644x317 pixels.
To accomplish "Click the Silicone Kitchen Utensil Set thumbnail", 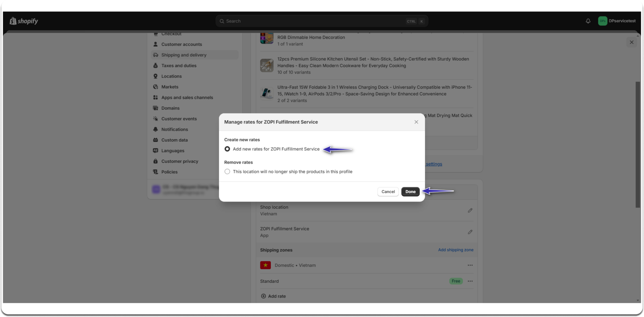I will pos(266,65).
